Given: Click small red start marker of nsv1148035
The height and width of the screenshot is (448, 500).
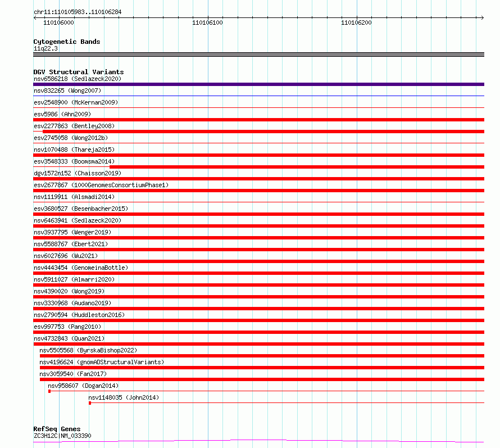Looking at the screenshot, I should pyautogui.click(x=90, y=403).
